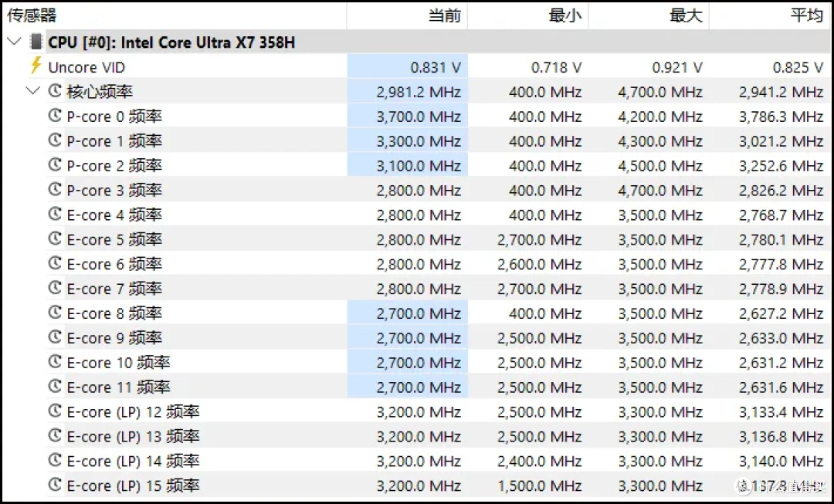Click the clock icon of E-core 7 频率
Image resolution: width=834 pixels, height=504 pixels.
pos(55,288)
